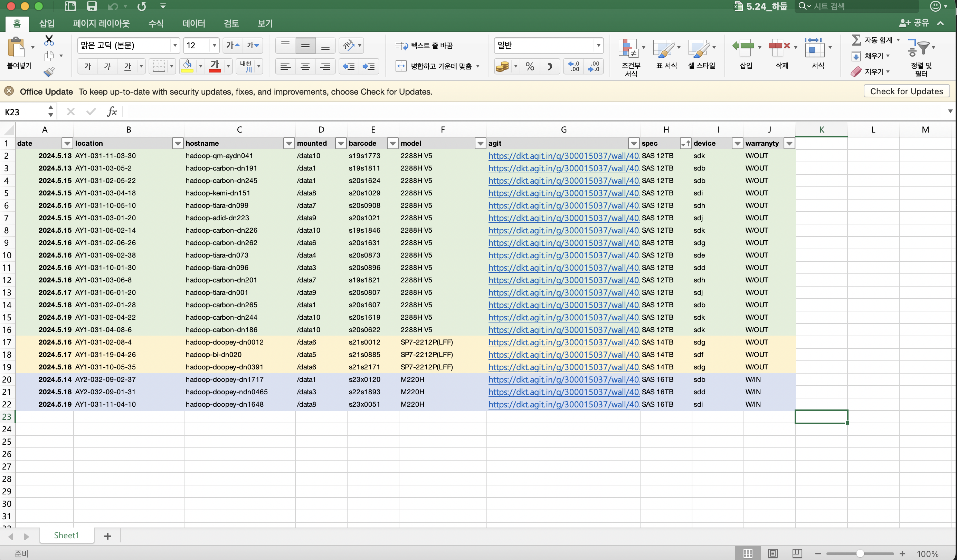Screen dimensions: 957x560
Task: Toggle Wrap Text (텍스트 줄 바꿈)
Action: 424,46
